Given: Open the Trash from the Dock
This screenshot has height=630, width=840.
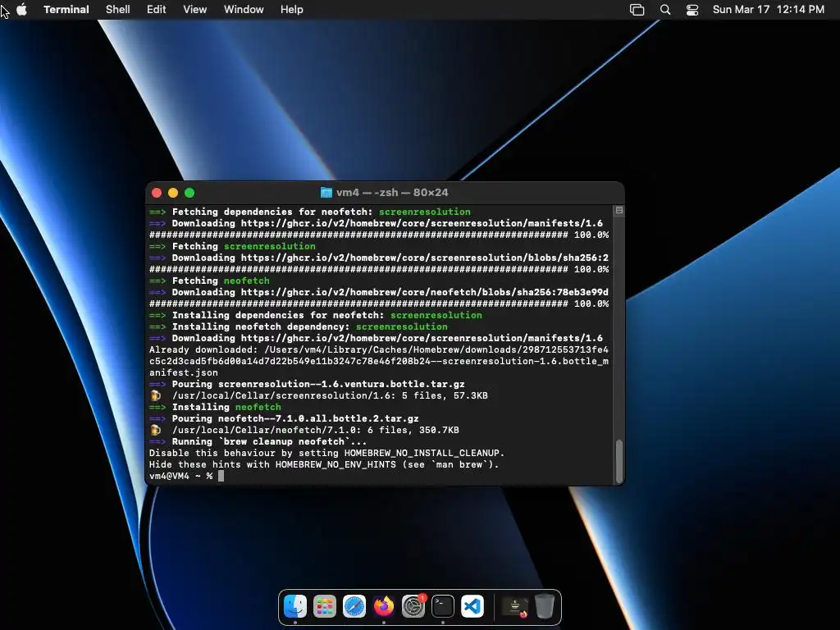Looking at the screenshot, I should (x=545, y=606).
